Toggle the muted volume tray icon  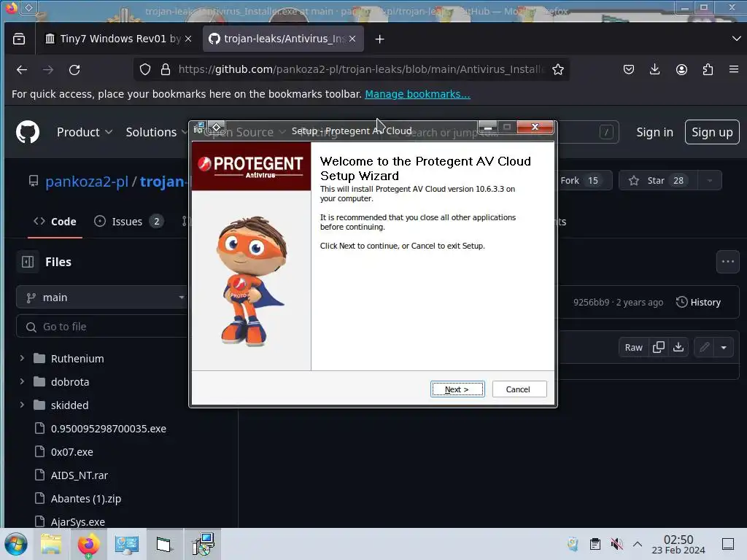click(617, 544)
